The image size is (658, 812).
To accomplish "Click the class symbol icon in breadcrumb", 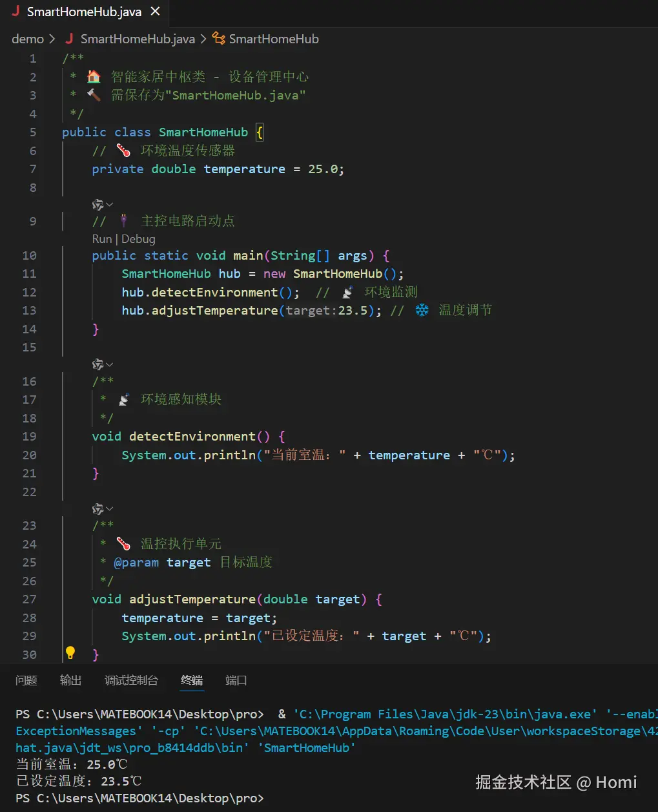I will click(x=219, y=39).
